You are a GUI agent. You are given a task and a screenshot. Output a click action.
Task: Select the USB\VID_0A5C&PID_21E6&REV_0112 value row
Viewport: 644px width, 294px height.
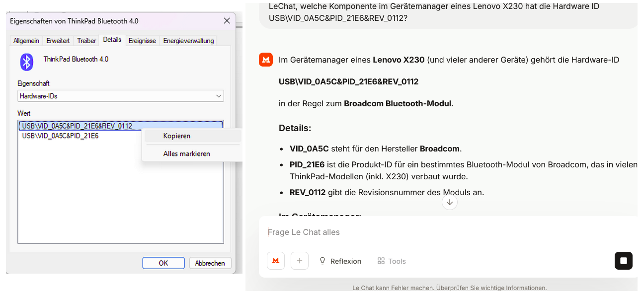click(120, 126)
